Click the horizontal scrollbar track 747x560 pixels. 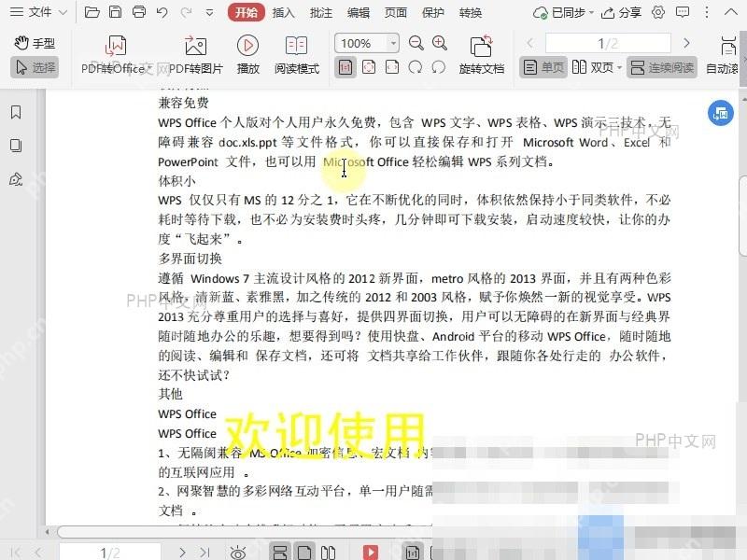pyautogui.click(x=245, y=531)
